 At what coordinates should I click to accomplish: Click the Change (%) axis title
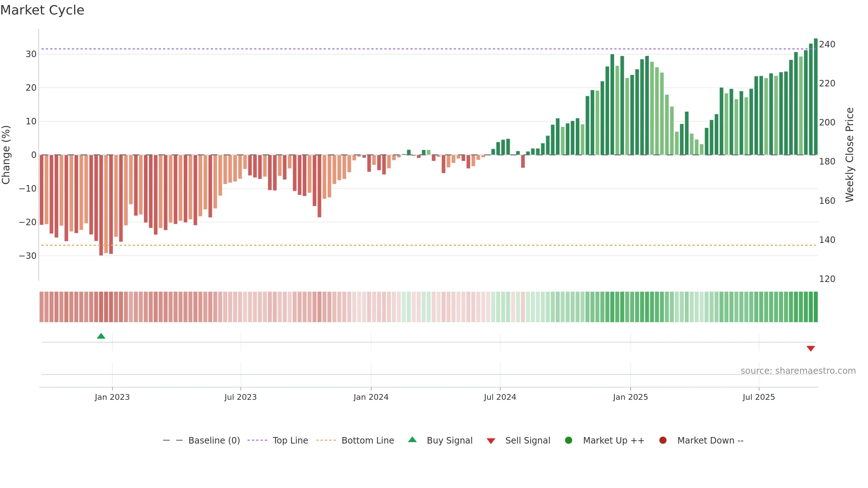[x=6, y=155]
